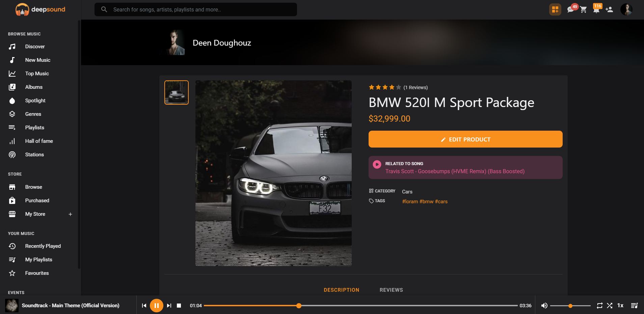Mute the player volume
The width and height of the screenshot is (644, 314).
[544, 306]
